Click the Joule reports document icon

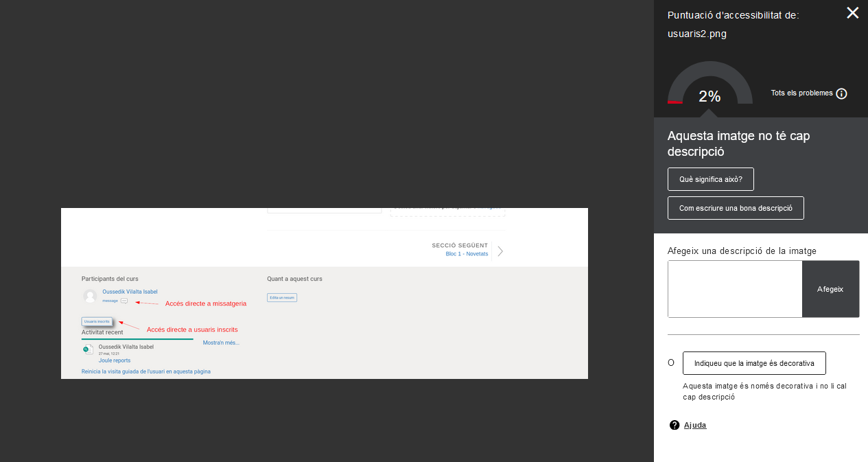click(x=88, y=350)
